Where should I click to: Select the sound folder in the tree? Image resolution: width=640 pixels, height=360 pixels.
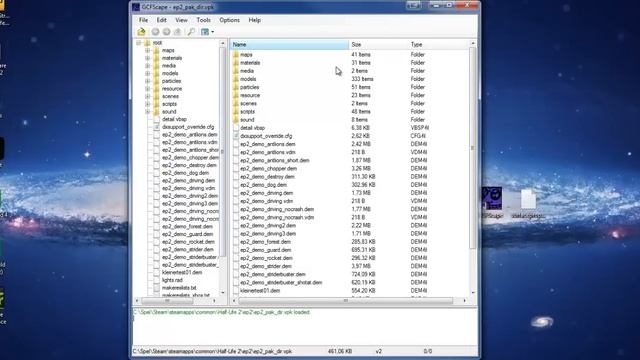[x=169, y=112]
